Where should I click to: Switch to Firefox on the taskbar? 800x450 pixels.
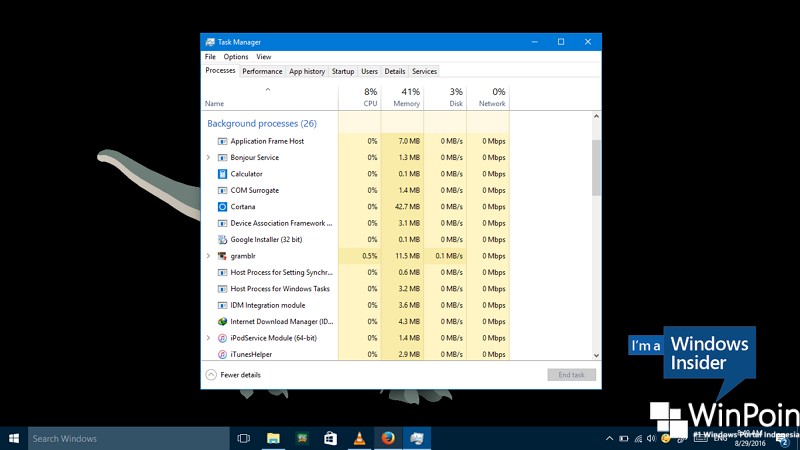pyautogui.click(x=388, y=438)
